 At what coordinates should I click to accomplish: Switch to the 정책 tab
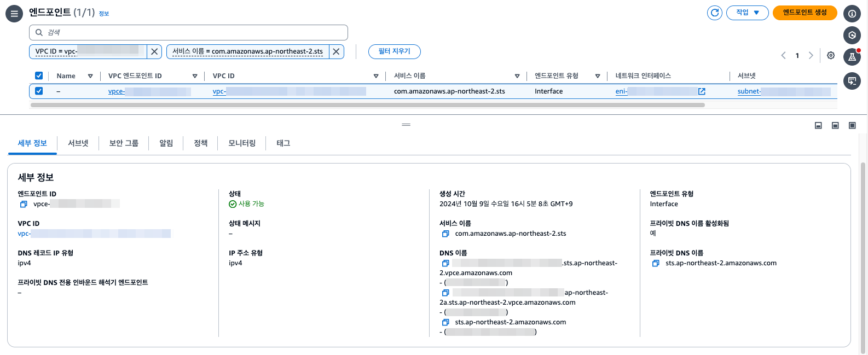201,143
